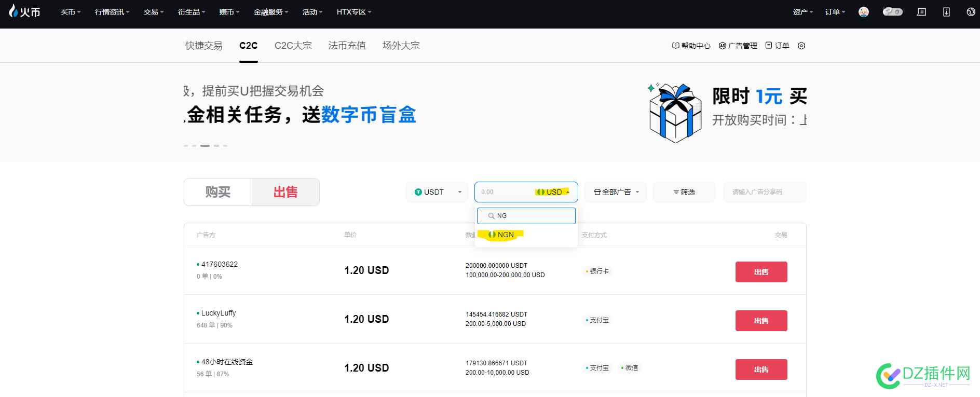Screen dimensions: 980x397
Task: Expand the HTX专区 menu
Action: 354,12
